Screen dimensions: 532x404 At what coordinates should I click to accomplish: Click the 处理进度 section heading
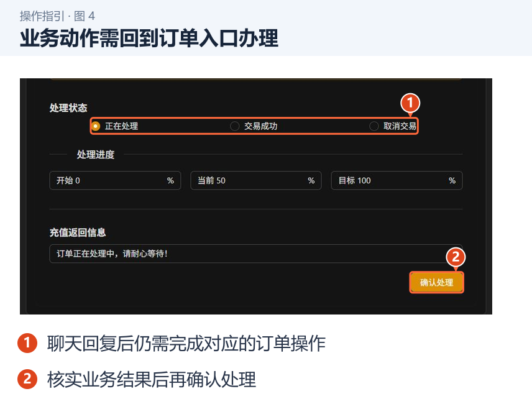click(95, 155)
